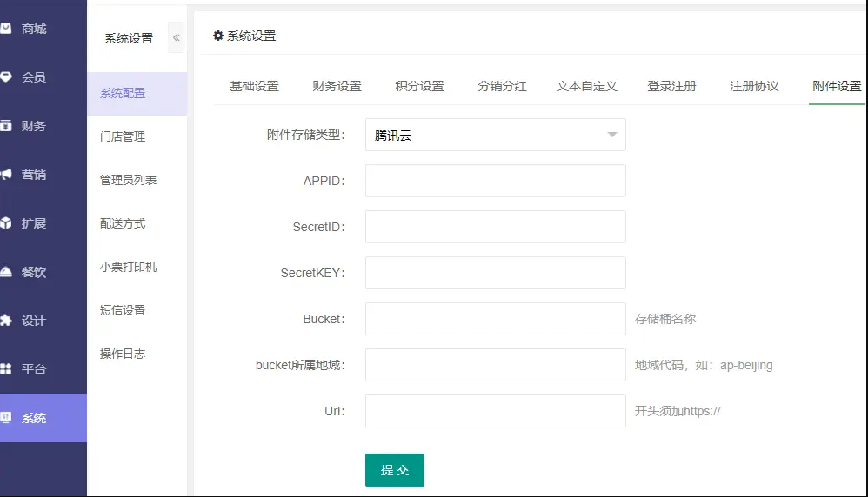Switch to the 登录注册 tab
868x497 pixels.
[671, 86]
